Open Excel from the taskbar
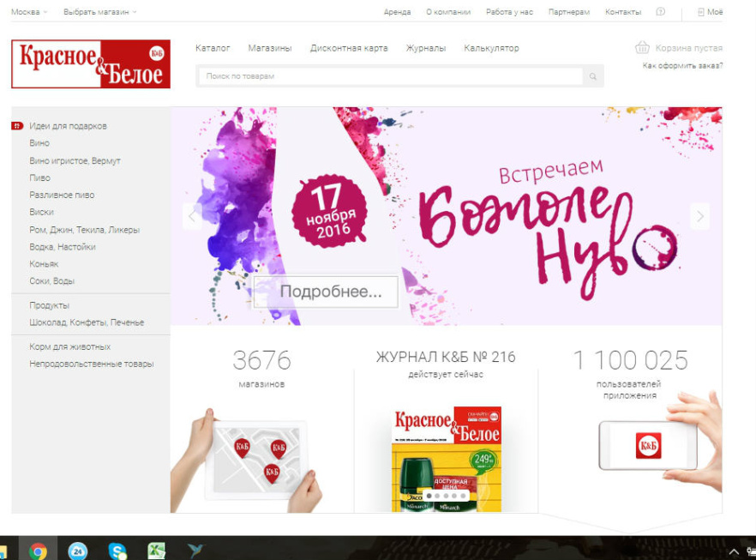 (156, 551)
